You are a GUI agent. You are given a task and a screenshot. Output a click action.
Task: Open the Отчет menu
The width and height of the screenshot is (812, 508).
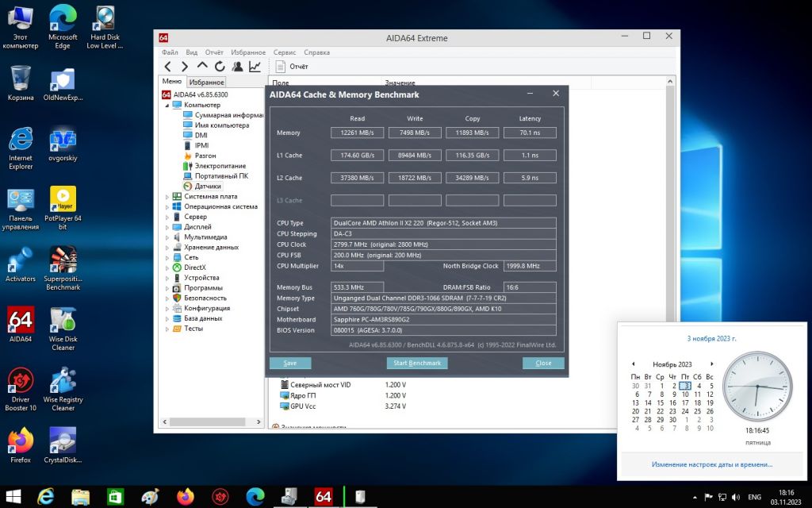click(214, 52)
